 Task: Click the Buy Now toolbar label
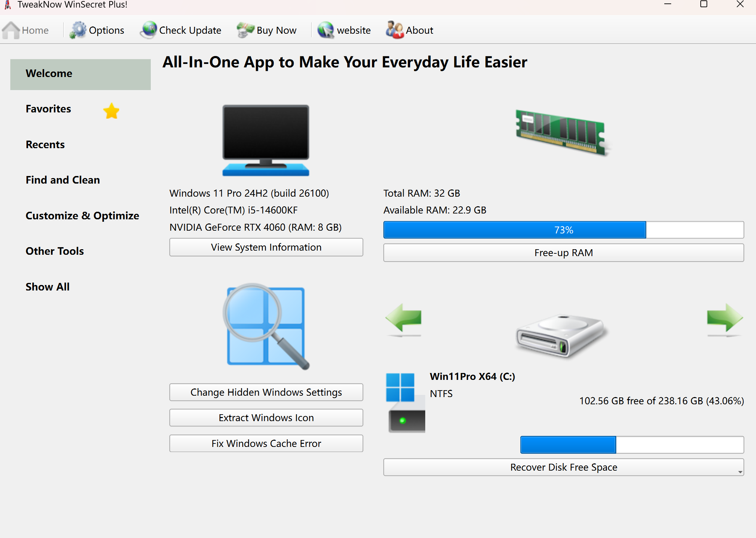277,30
